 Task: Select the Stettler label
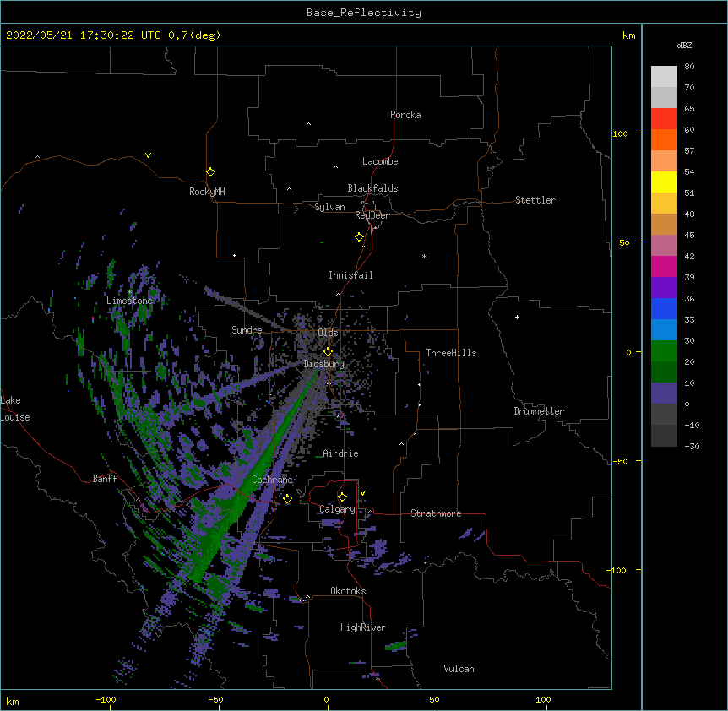tap(535, 200)
